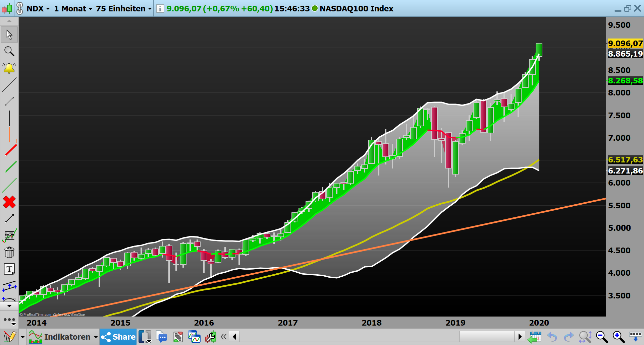The image size is (644, 345).
Task: Click the trash icon to remove drawings
Action: coord(9,252)
